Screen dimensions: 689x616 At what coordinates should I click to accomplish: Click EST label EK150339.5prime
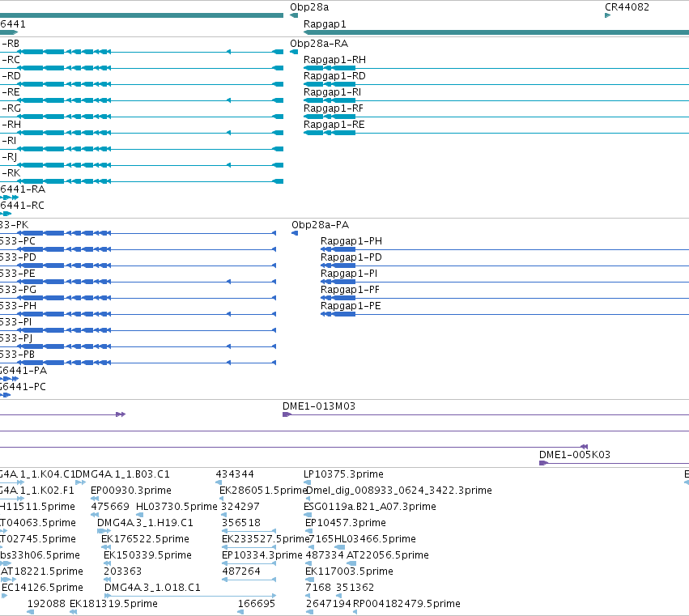(x=147, y=556)
